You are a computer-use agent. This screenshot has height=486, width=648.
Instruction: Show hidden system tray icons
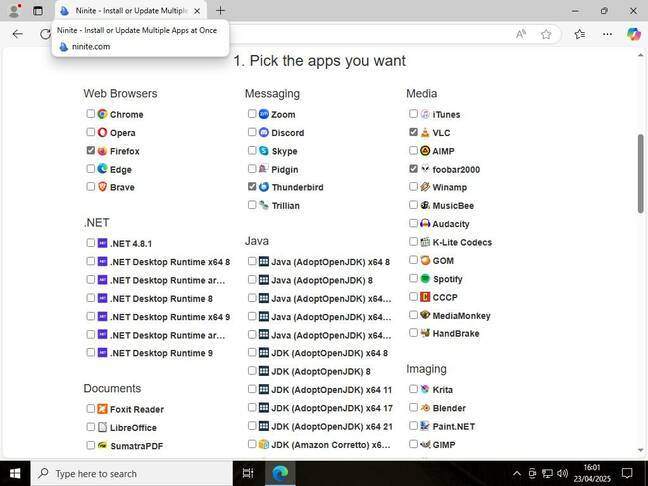tap(517, 473)
